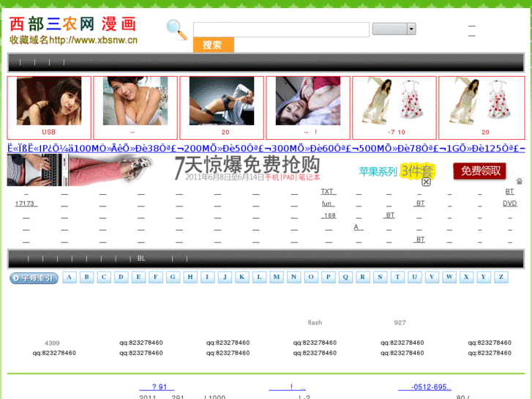Viewport: 532px width, 399px height.
Task: Open the DVD link
Action: [509, 204]
